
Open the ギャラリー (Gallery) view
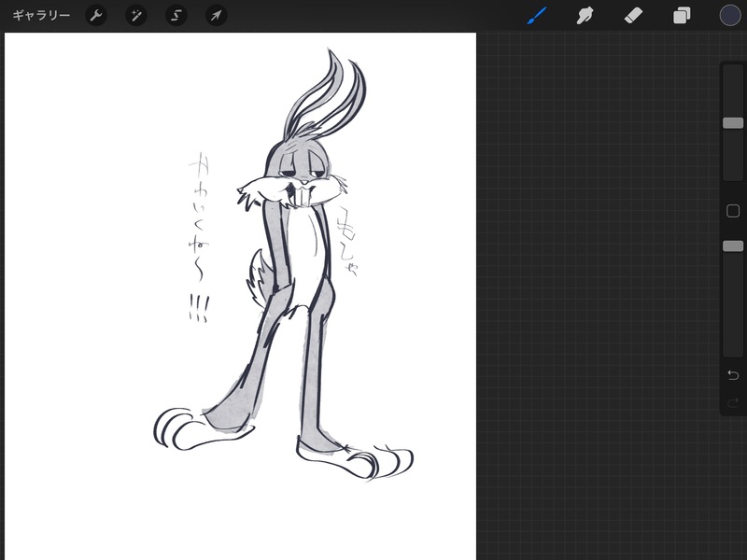tap(41, 15)
